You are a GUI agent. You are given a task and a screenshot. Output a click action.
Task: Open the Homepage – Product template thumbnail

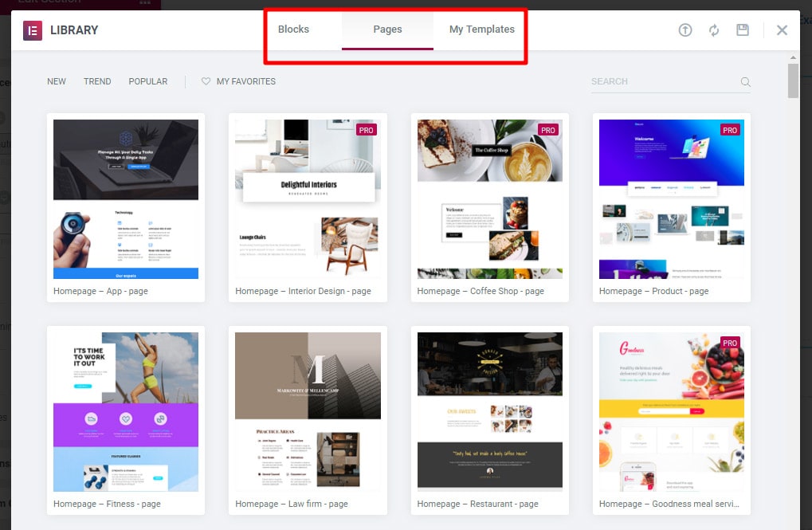[x=672, y=199]
